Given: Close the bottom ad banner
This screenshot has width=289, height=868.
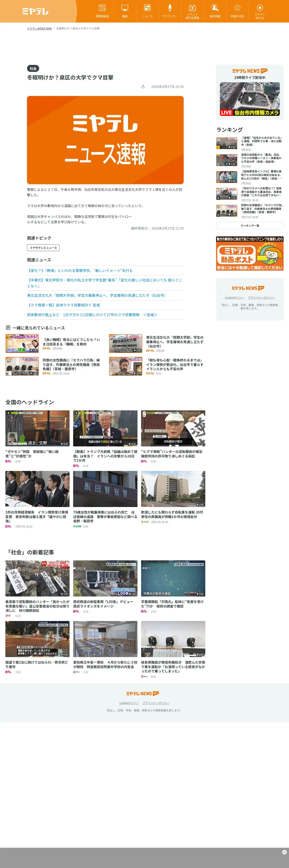Looking at the screenshot, I should tap(284, 852).
